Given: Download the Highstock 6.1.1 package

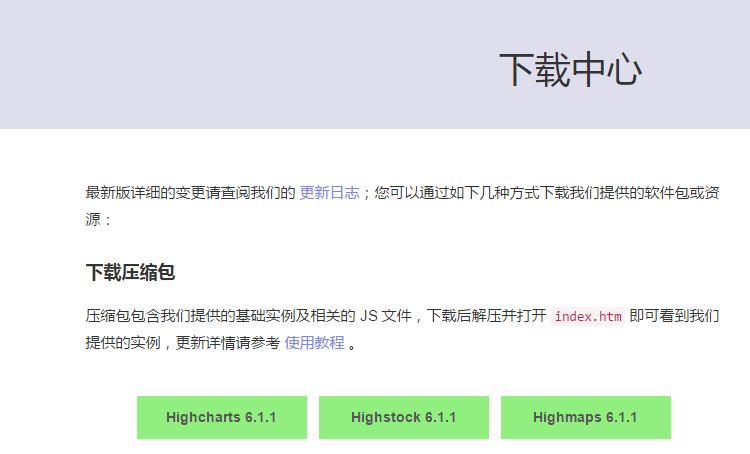Looking at the screenshot, I should [404, 417].
